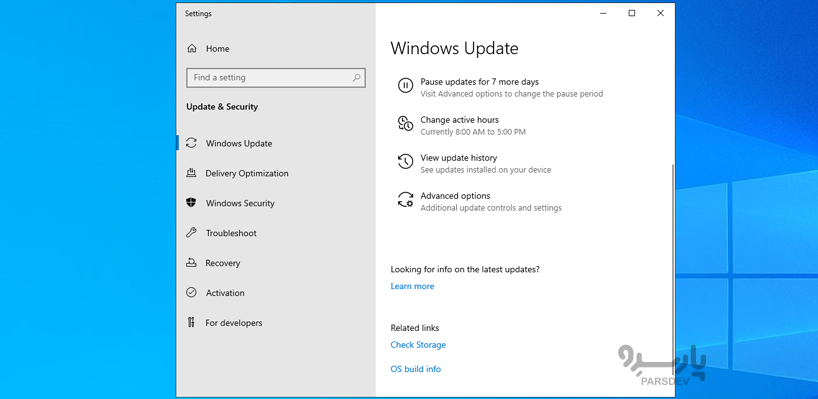Open the Check Storage link
The width and height of the screenshot is (818, 399).
[418, 345]
